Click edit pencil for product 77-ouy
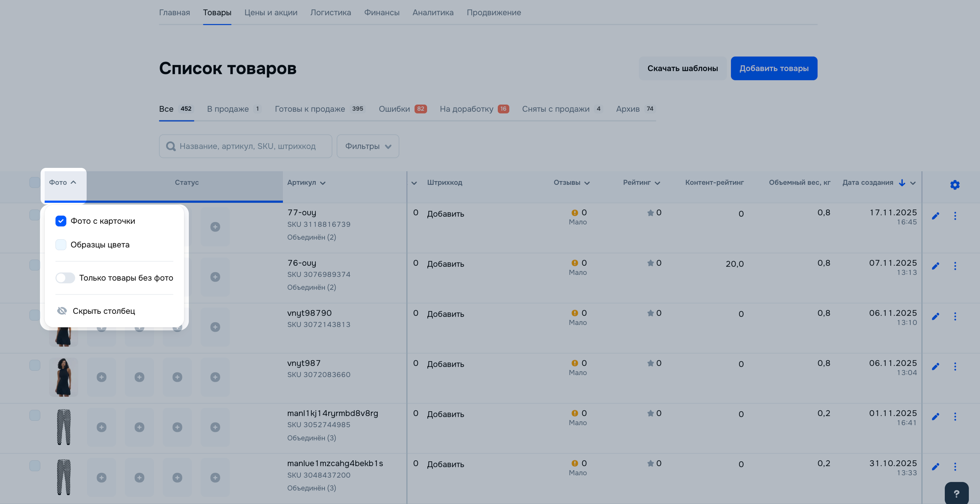 [x=935, y=216]
